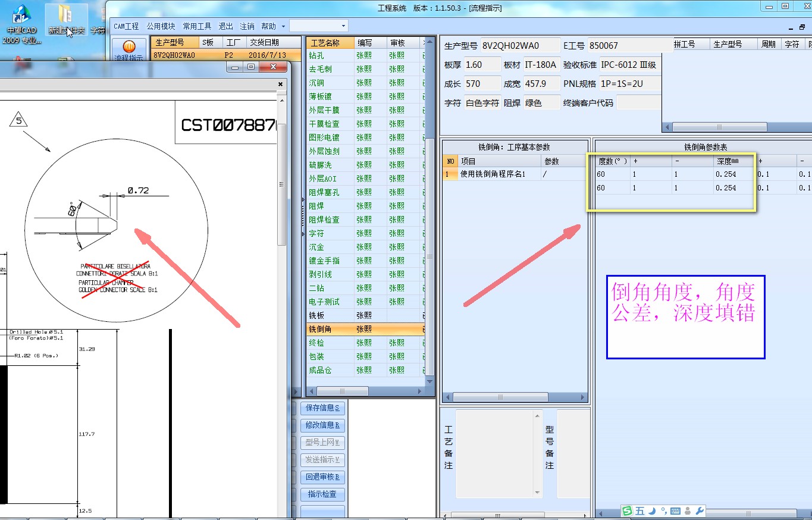Expand the small arrow next to 帮助
The height and width of the screenshot is (520, 812).
click(283, 26)
